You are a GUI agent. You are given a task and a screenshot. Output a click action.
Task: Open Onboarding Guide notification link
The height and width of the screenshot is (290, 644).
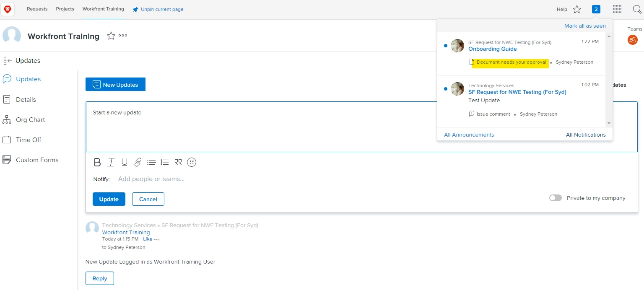click(493, 49)
